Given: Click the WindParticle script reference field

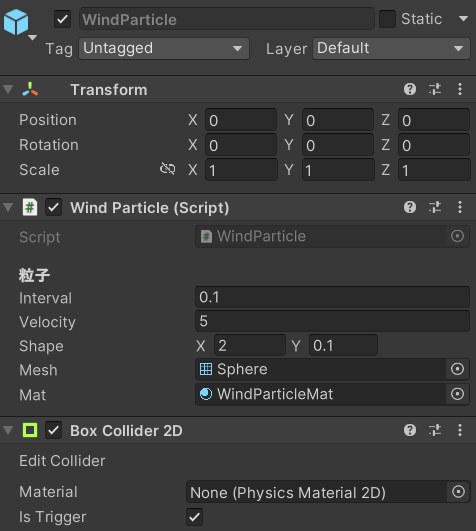Looking at the screenshot, I should pos(332,236).
